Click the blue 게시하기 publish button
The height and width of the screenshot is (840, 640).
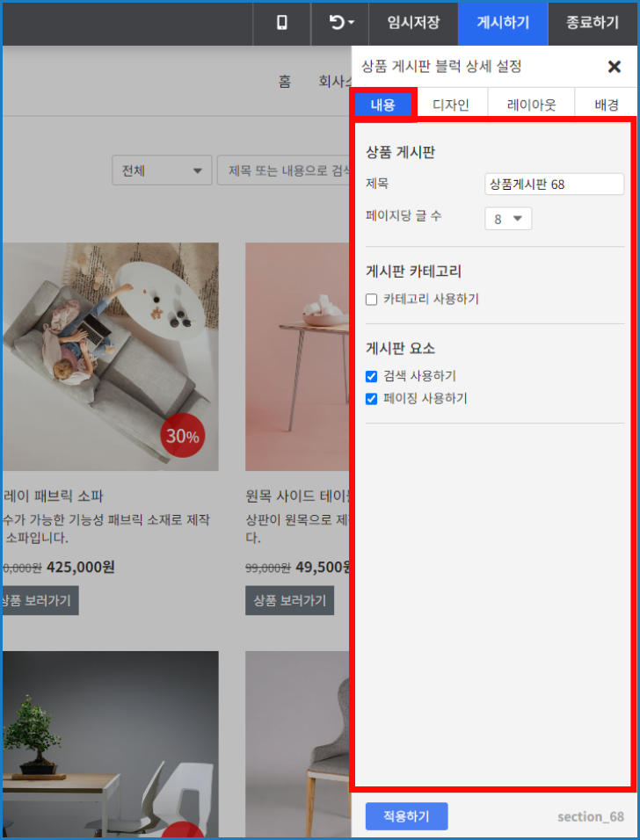(x=503, y=23)
